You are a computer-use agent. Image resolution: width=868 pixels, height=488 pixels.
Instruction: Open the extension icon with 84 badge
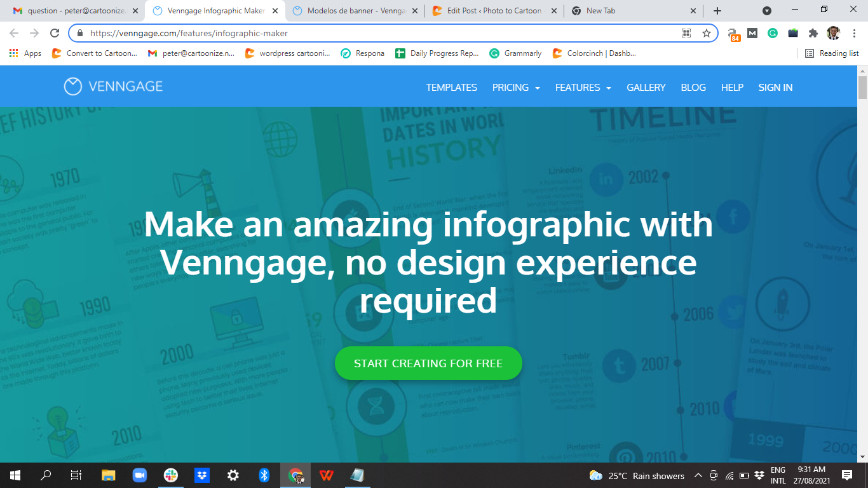[733, 34]
